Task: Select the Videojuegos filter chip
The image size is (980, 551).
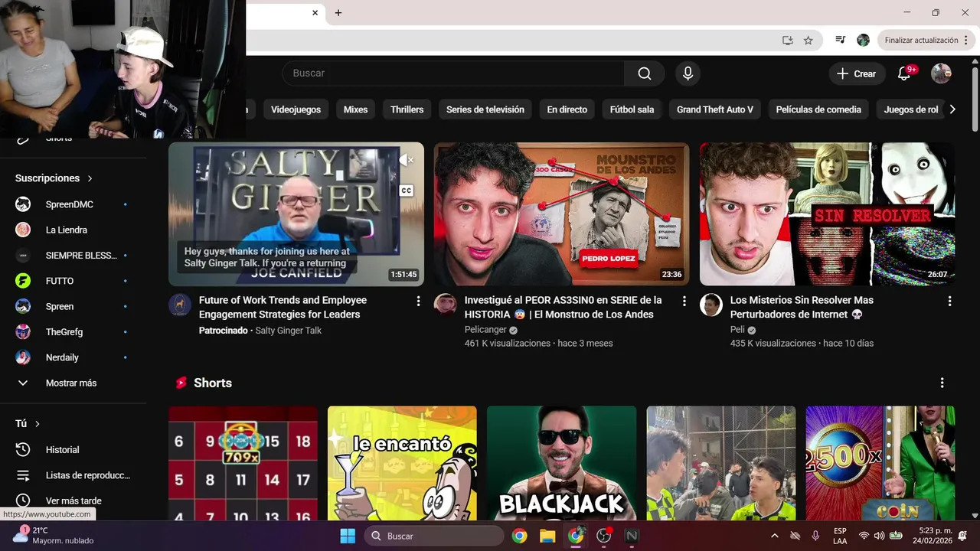Action: pos(296,109)
